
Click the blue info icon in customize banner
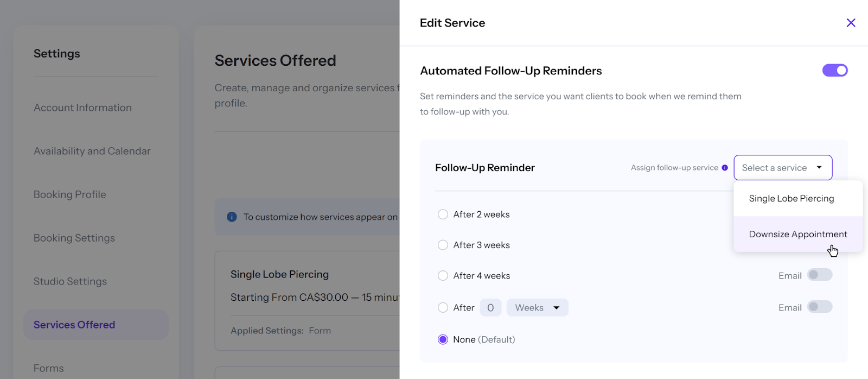232,217
